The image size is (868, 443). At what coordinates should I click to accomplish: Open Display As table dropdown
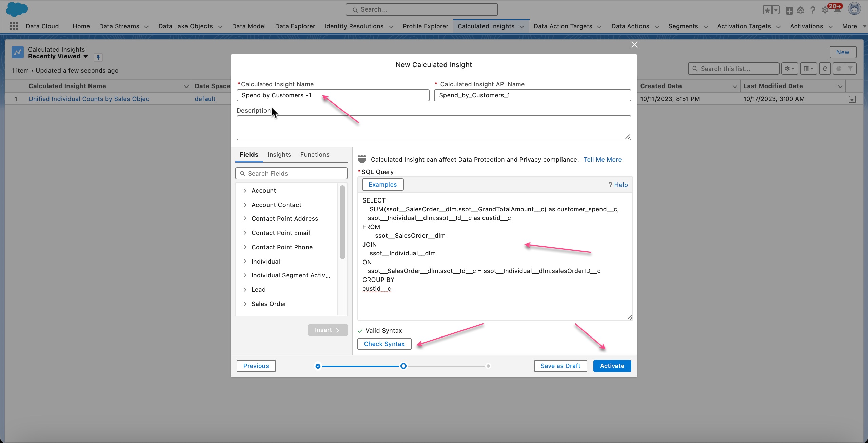[x=808, y=69]
